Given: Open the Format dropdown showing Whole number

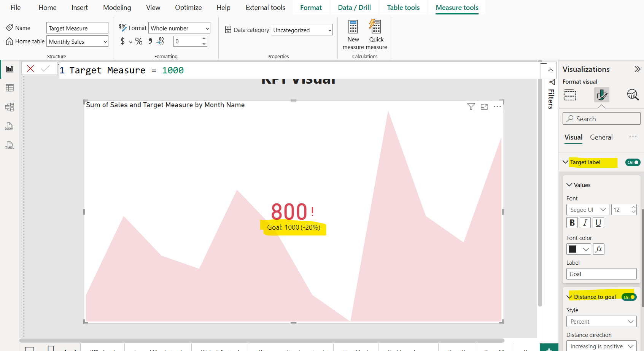Looking at the screenshot, I should point(179,28).
